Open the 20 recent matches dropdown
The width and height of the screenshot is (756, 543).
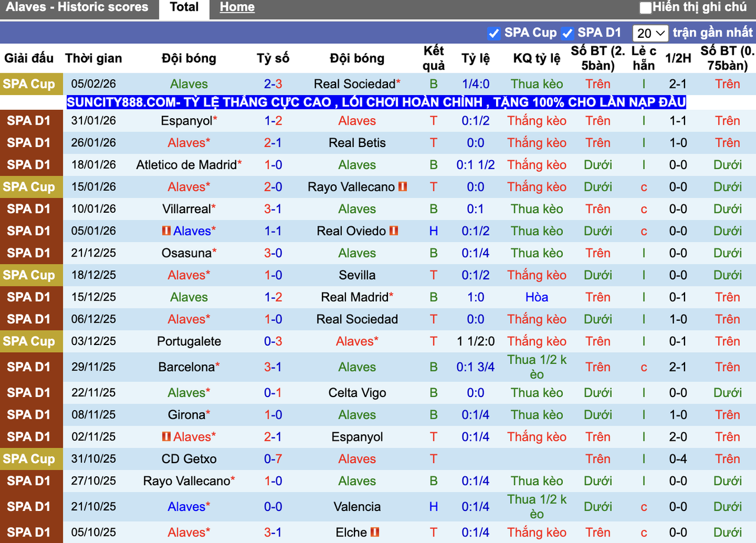[650, 33]
